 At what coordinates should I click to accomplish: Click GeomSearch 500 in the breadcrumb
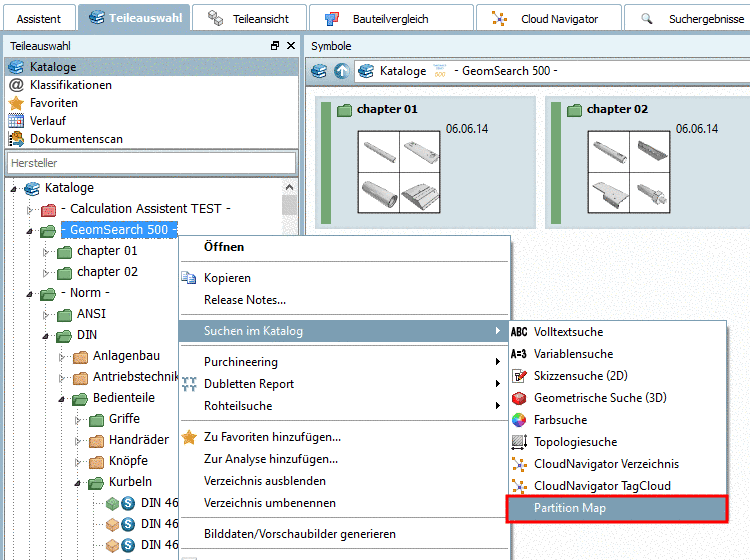point(506,71)
